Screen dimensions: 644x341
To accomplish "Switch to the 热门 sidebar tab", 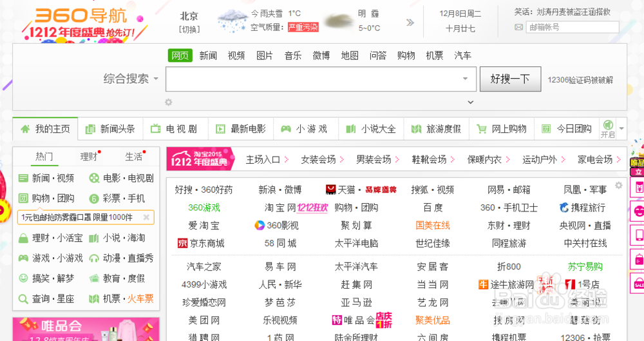I will point(44,157).
